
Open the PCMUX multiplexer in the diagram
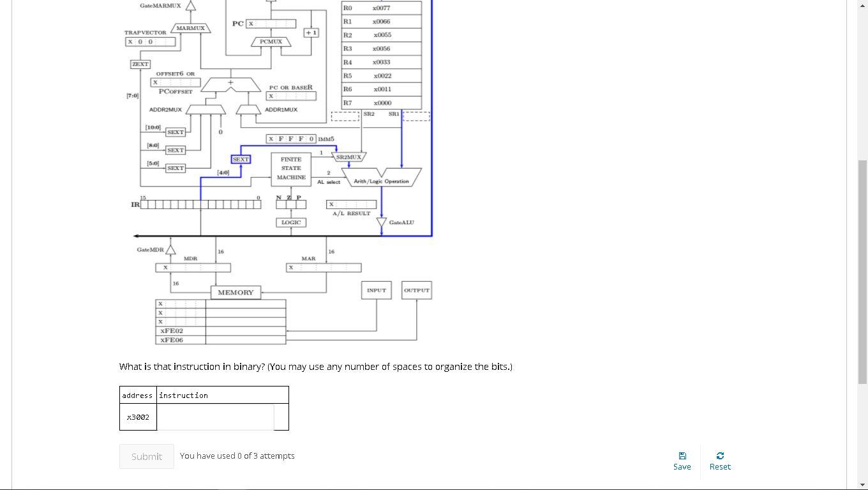tap(270, 42)
